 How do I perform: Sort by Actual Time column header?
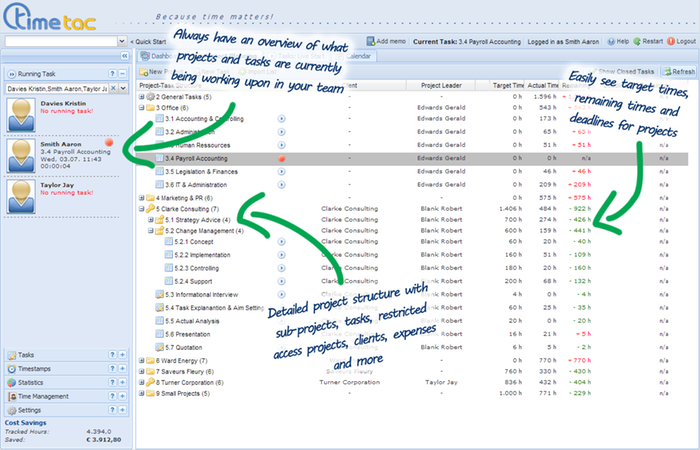[542, 85]
